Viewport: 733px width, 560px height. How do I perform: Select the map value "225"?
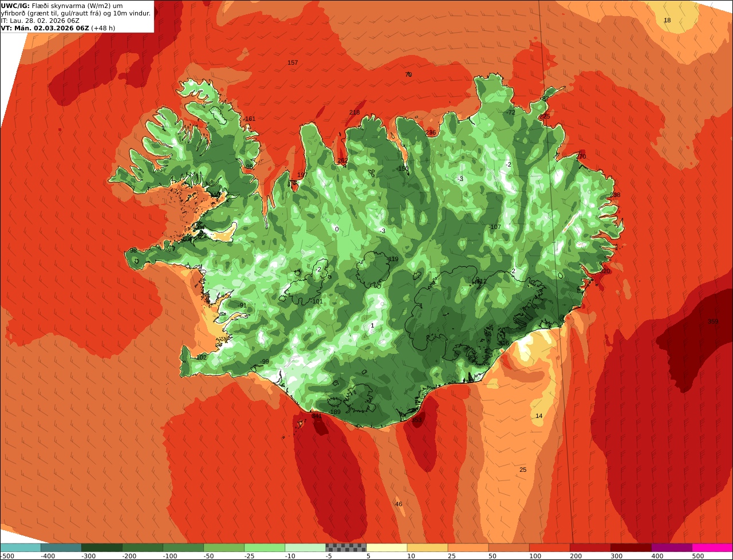click(544, 116)
